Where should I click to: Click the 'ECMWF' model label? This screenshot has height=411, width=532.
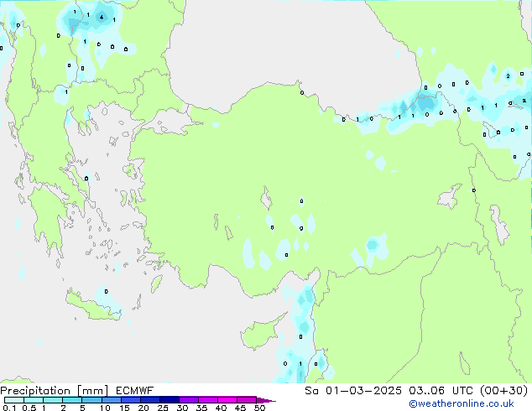(x=135, y=391)
